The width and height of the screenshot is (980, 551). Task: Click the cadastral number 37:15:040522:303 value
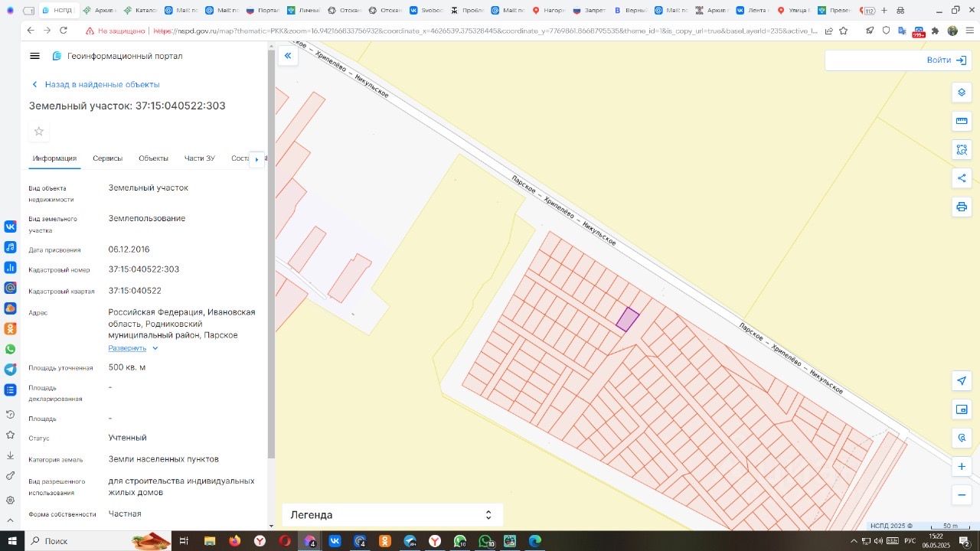[144, 269]
